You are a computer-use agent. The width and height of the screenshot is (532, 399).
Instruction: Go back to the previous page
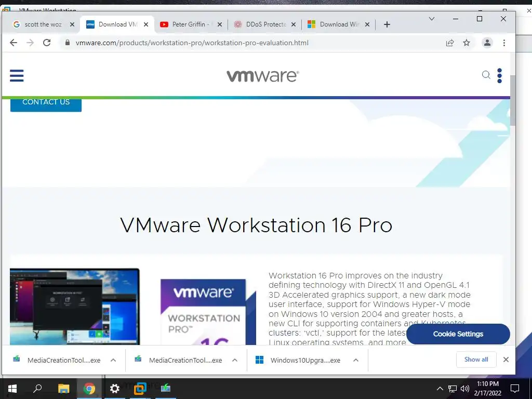(x=13, y=43)
